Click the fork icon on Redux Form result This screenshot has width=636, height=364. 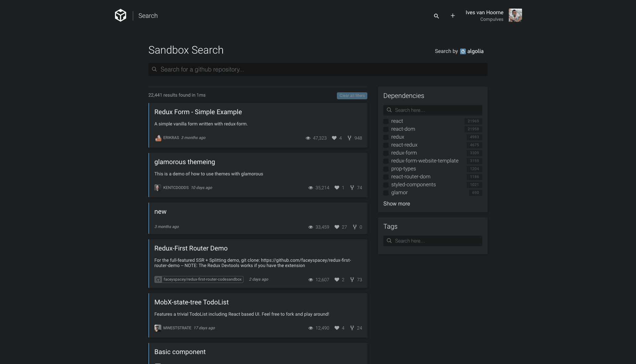coord(349,138)
